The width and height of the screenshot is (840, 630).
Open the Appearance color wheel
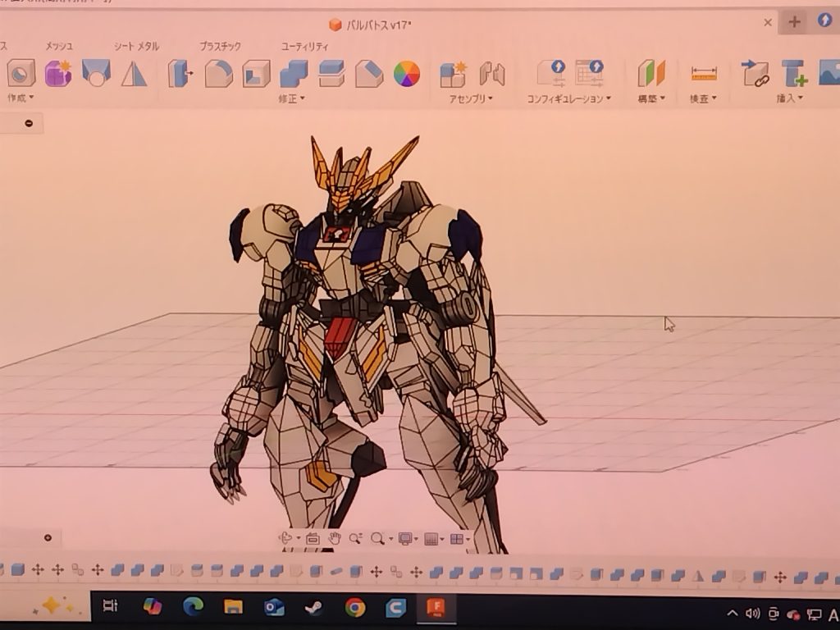(407, 74)
